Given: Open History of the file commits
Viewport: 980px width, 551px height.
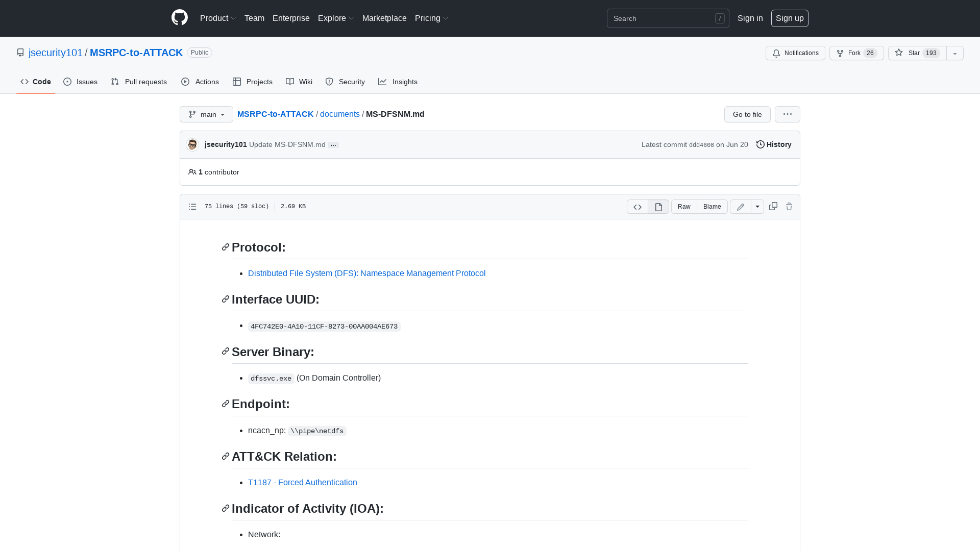Looking at the screenshot, I should coord(774,144).
